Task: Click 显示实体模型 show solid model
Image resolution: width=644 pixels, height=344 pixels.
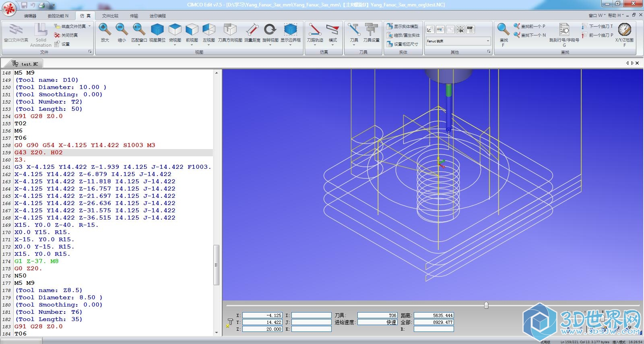Action: click(x=402, y=26)
